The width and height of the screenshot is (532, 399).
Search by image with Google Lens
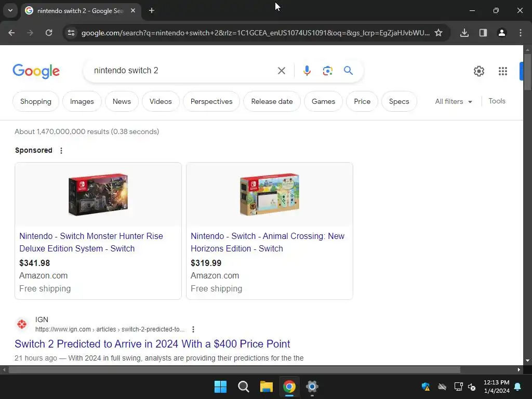pyautogui.click(x=327, y=71)
